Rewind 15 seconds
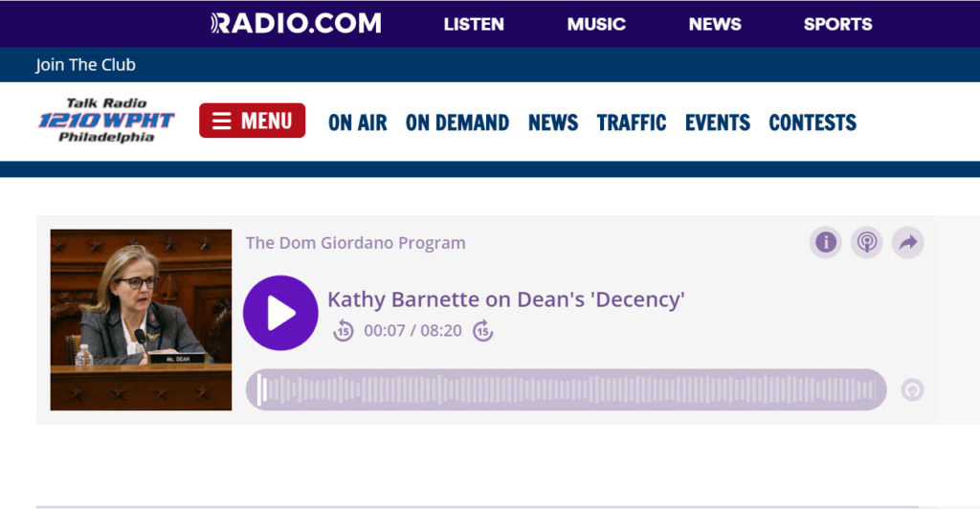980x509 pixels. pos(344,330)
